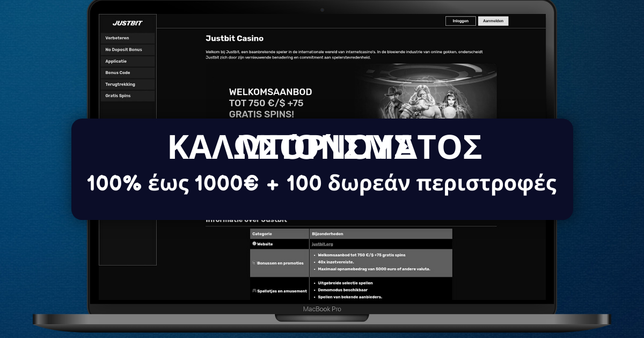Click the Welkomsaanbod tot 750 banner text

click(270, 102)
